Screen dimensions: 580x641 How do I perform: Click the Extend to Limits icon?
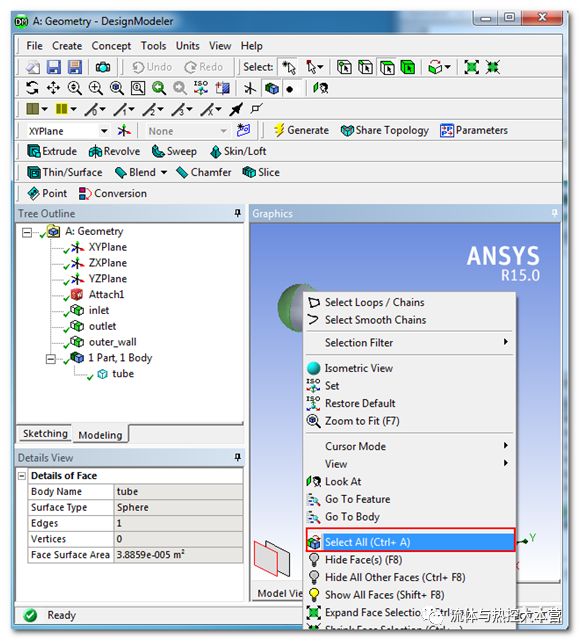coord(471,67)
